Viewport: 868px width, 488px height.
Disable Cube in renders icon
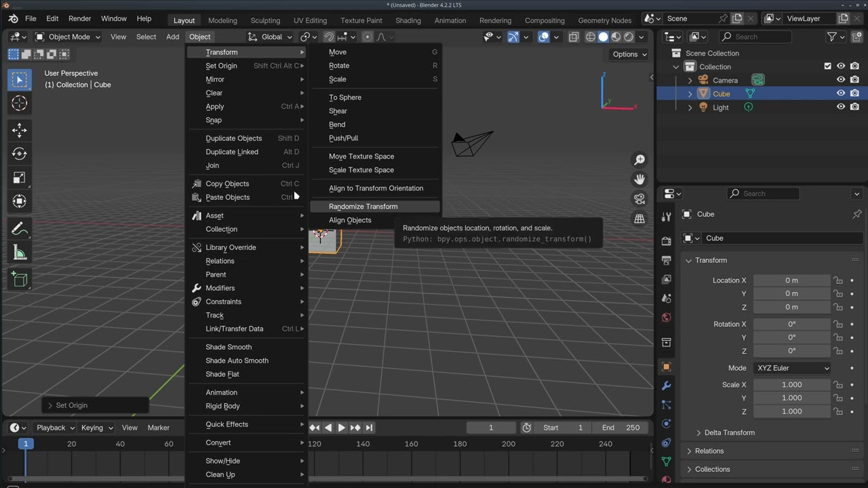(x=854, y=94)
